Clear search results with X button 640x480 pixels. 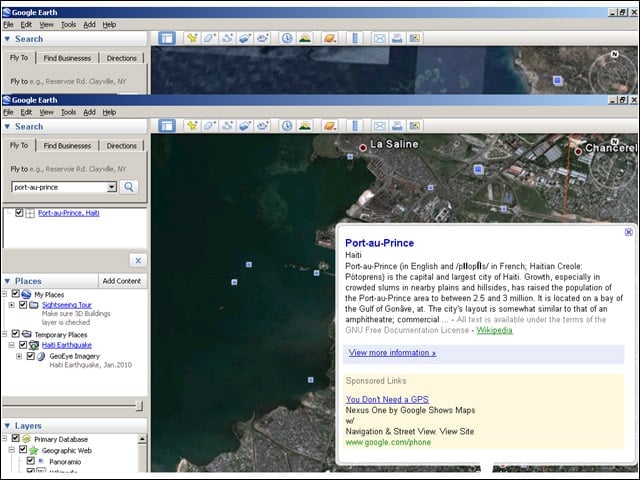(x=138, y=260)
